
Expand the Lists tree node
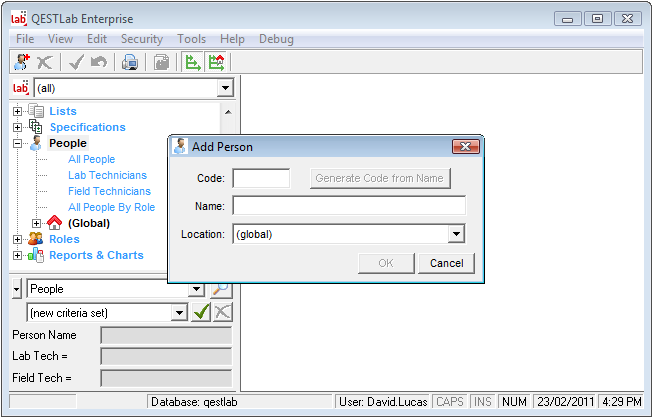(x=17, y=111)
